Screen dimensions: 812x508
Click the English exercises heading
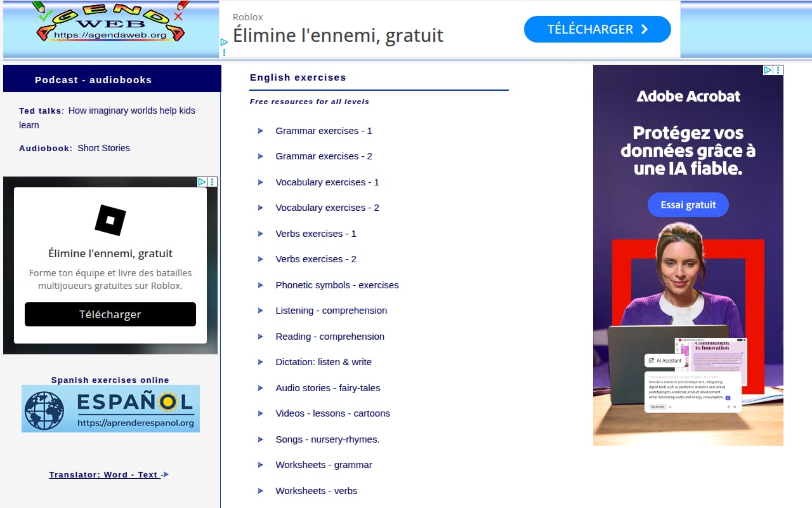click(x=298, y=77)
